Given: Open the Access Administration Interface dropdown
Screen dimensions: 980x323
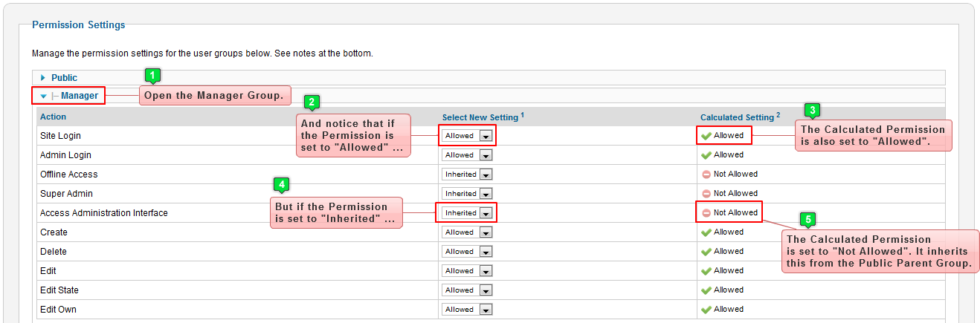Looking at the screenshot, I should pos(468,213).
